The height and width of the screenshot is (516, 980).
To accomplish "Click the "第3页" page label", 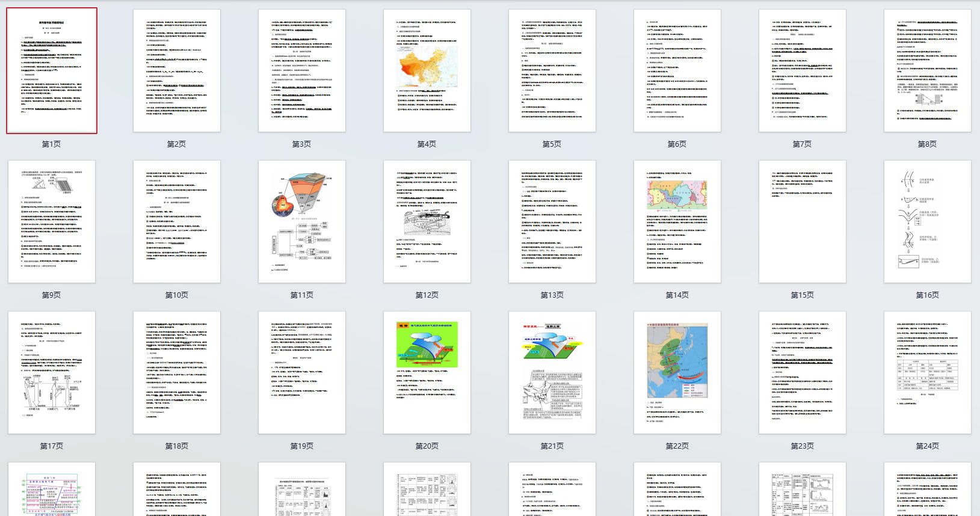I will tap(301, 144).
